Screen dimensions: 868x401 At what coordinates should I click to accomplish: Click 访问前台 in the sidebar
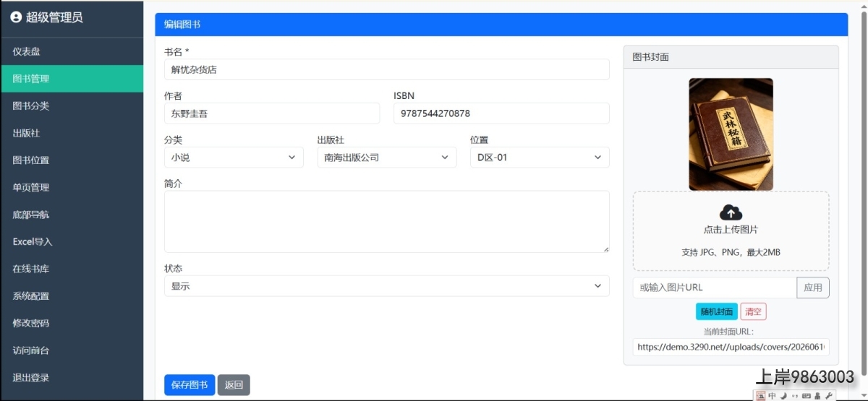click(x=72, y=350)
